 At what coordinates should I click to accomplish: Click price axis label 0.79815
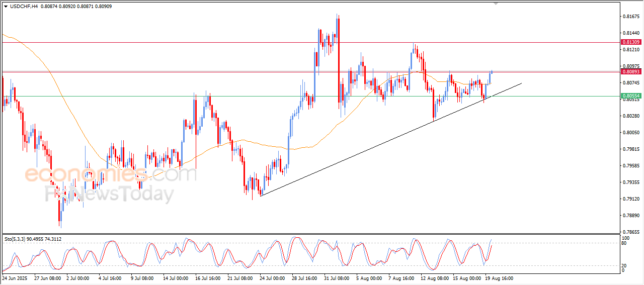[x=631, y=149]
